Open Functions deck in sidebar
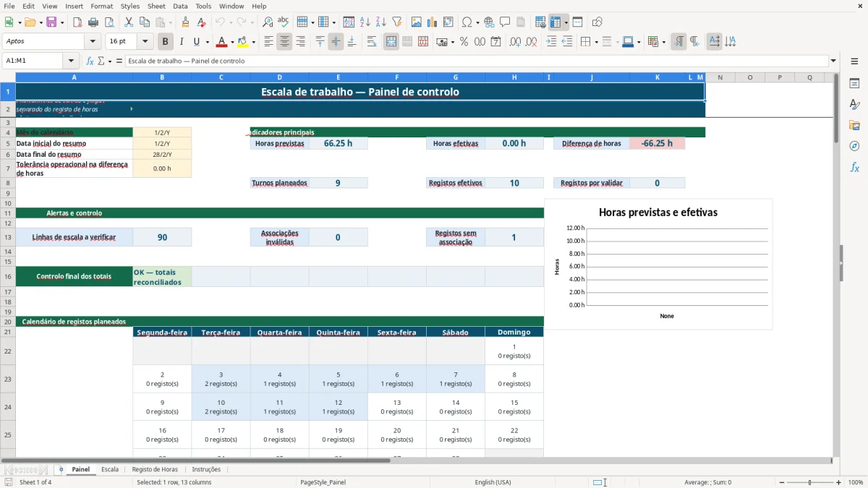The width and height of the screenshot is (868, 488). click(854, 167)
